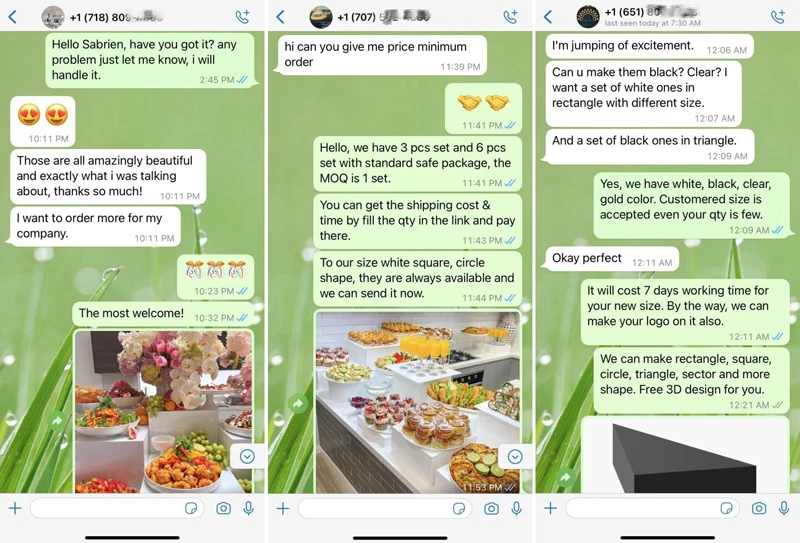Tap scroll-down chevron in the +1 (707) chat
Image resolution: width=800 pixels, height=543 pixels.
[x=515, y=456]
